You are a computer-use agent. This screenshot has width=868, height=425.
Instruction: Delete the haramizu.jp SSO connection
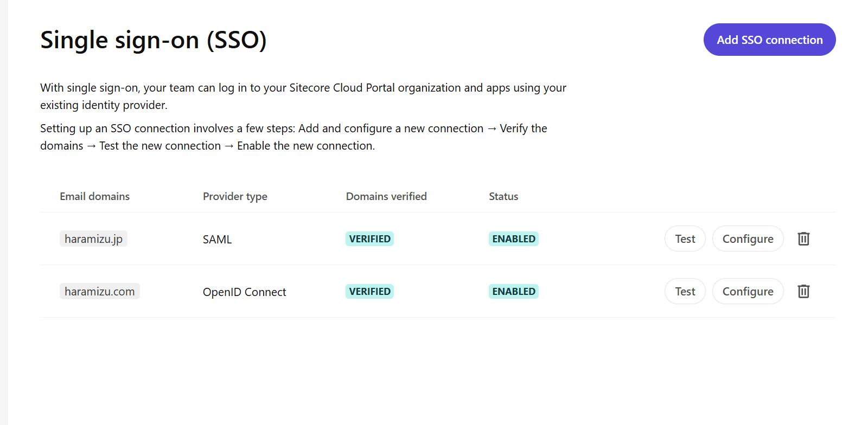803,239
